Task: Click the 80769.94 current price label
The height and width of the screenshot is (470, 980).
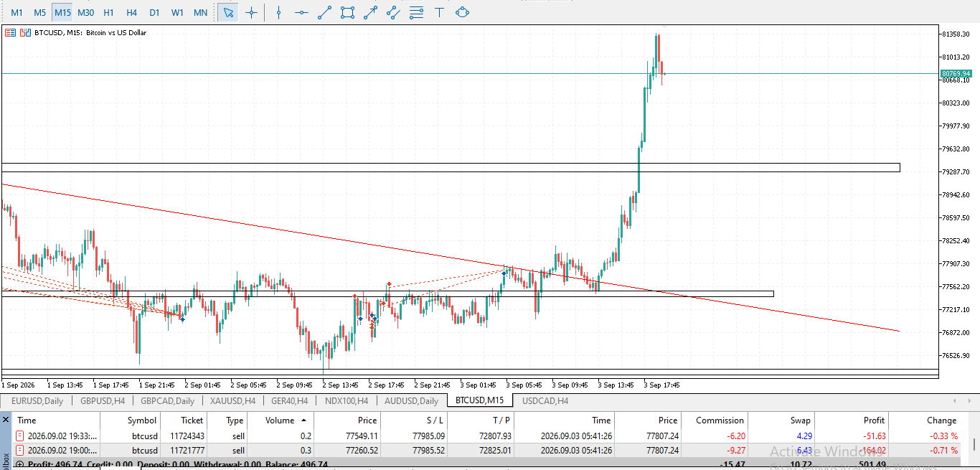Action: (x=956, y=73)
